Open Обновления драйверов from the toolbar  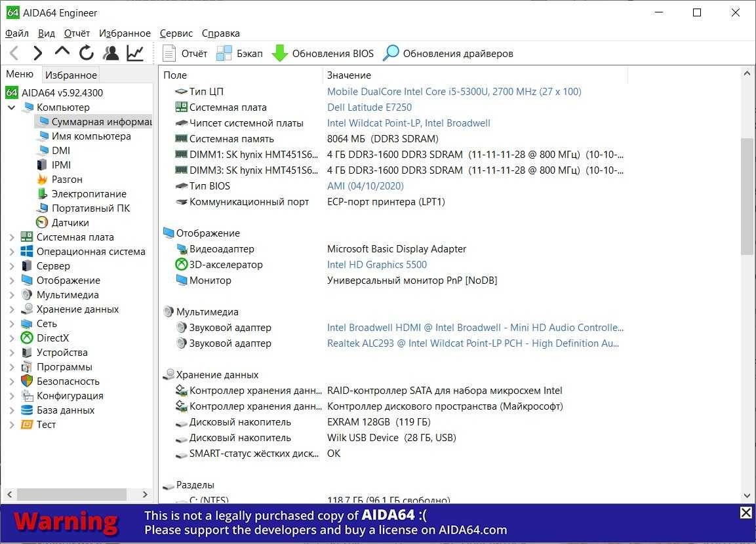coord(448,54)
